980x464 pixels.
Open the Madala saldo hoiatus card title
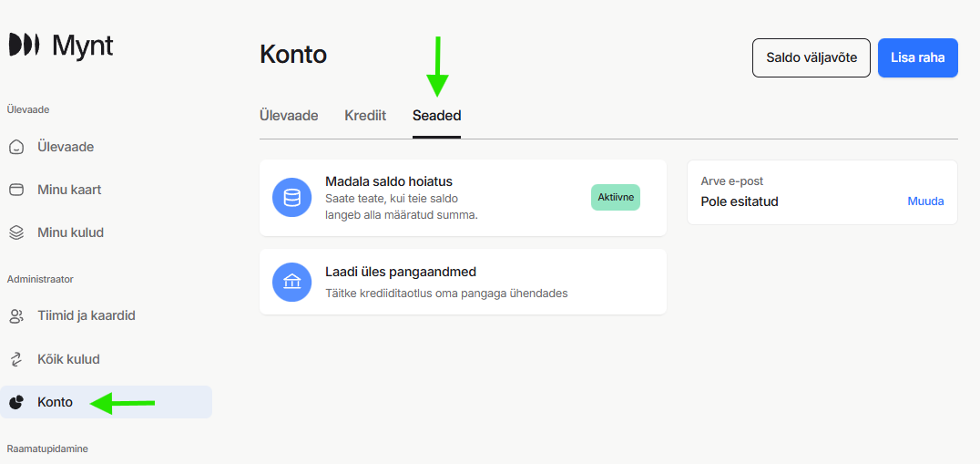[388, 181]
